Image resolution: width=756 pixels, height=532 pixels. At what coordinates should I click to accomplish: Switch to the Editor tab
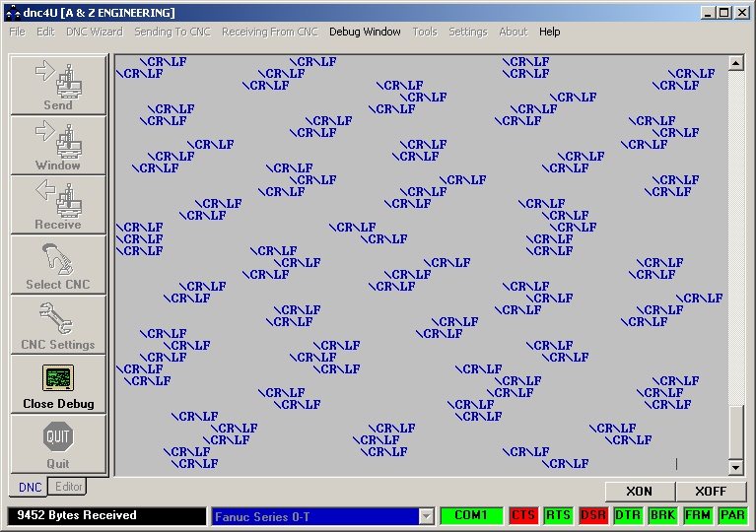click(x=68, y=487)
